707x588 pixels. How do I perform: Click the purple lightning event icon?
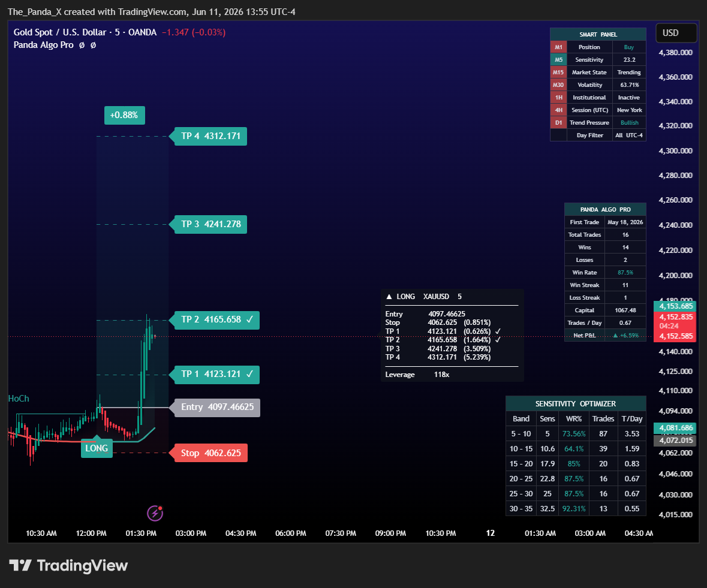click(155, 512)
